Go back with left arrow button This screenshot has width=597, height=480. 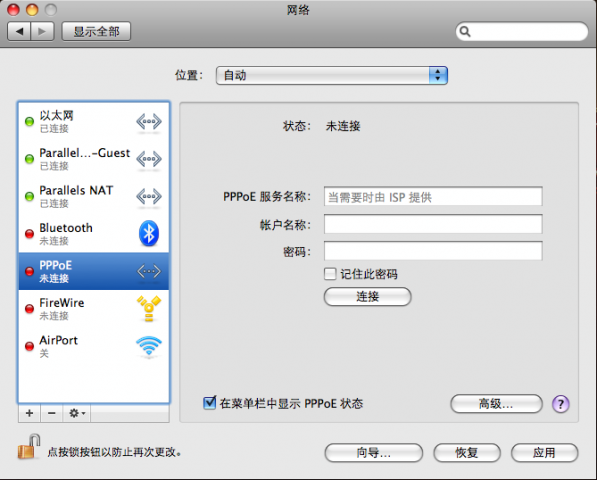[19, 31]
